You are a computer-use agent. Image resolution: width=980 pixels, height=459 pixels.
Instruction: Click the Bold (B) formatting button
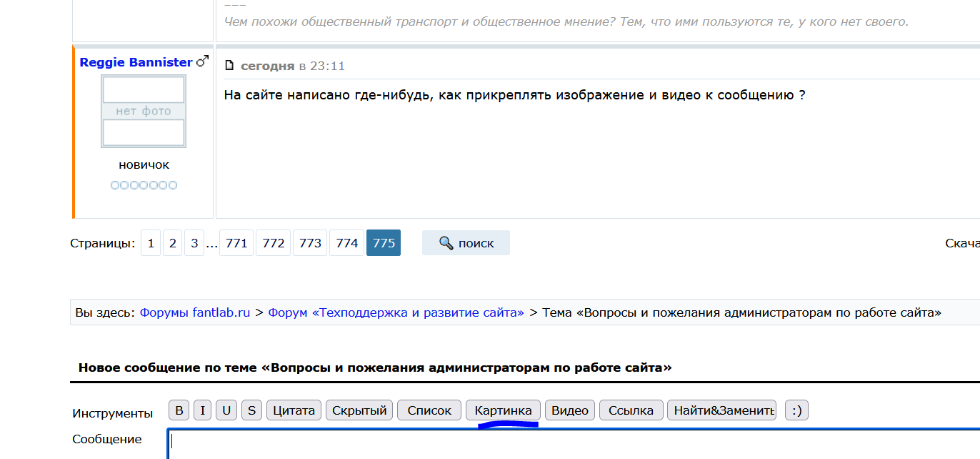[x=179, y=410]
